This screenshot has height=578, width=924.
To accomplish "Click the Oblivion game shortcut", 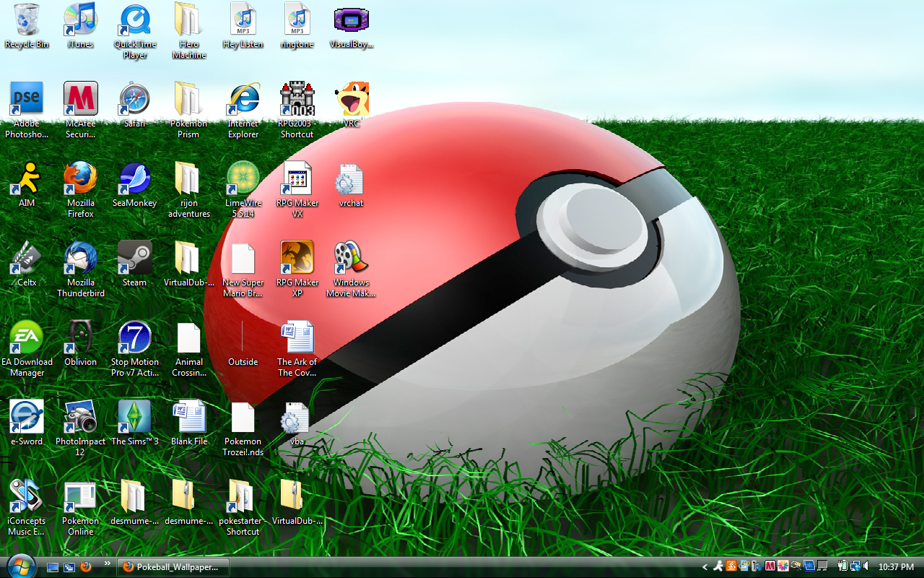I will pyautogui.click(x=80, y=344).
